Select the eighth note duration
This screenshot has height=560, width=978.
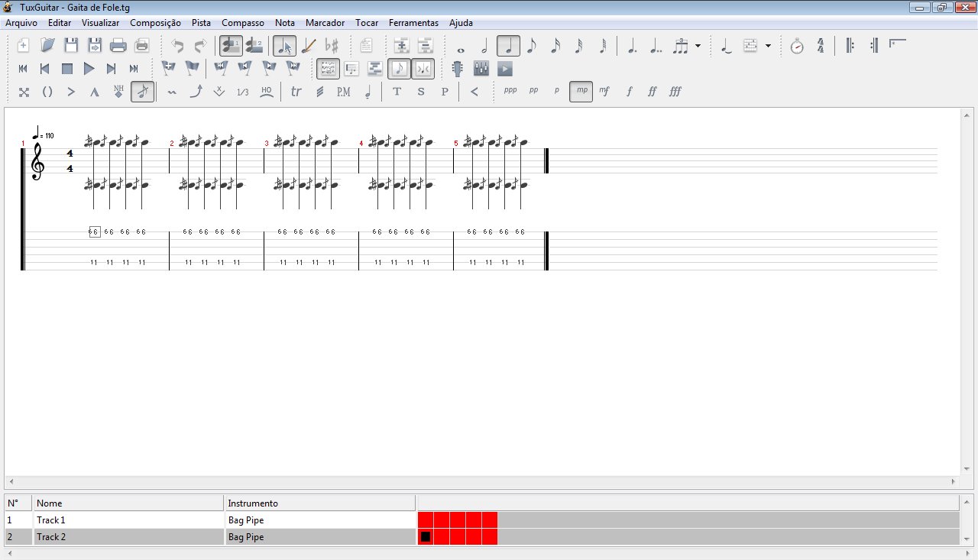[x=532, y=46]
